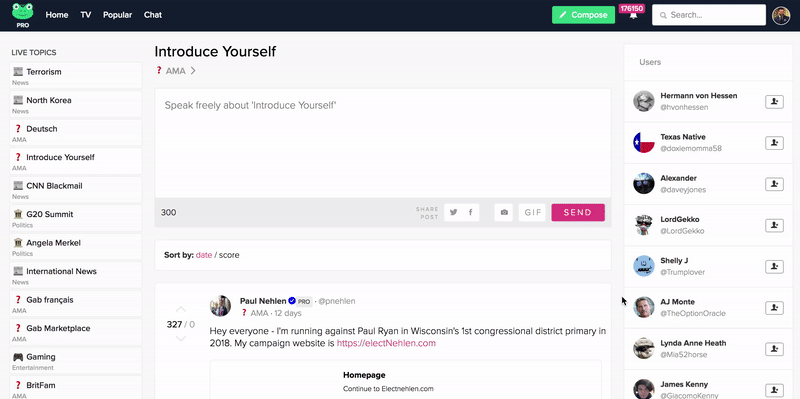Viewport: 800px width, 399px height.
Task: Click the AMA breadcrumb link
Action: click(x=176, y=71)
